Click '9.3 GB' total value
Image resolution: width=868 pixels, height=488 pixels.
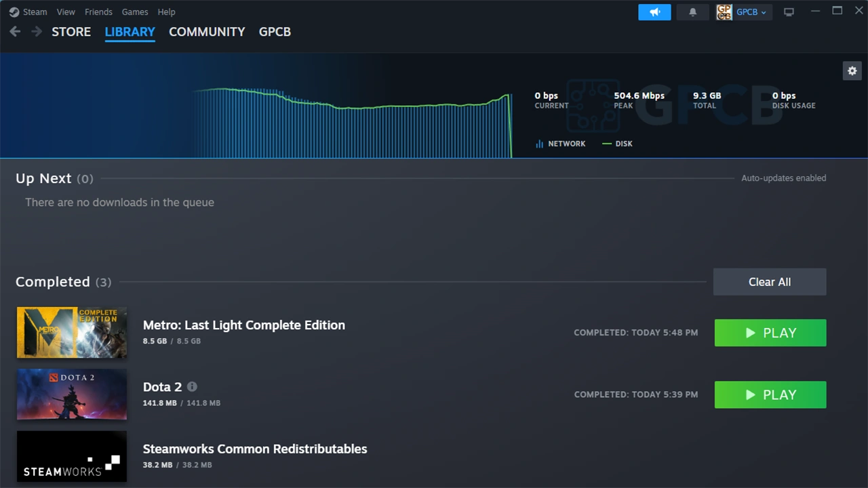707,96
